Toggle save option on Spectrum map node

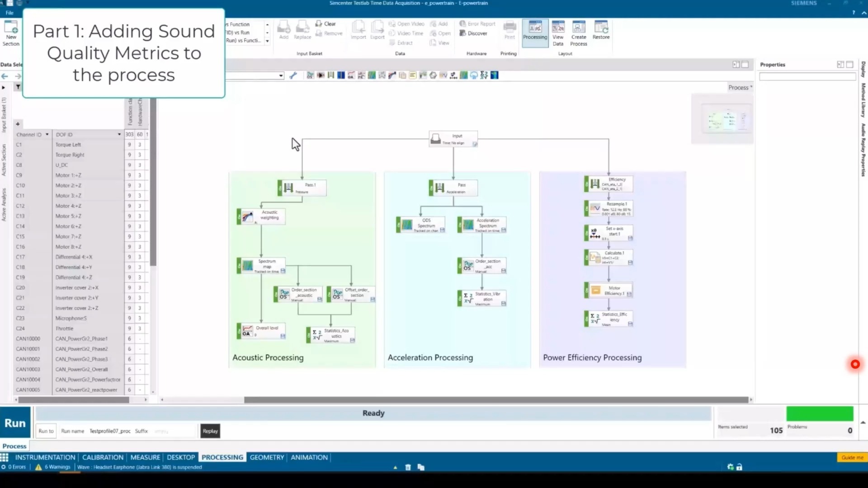(283, 271)
